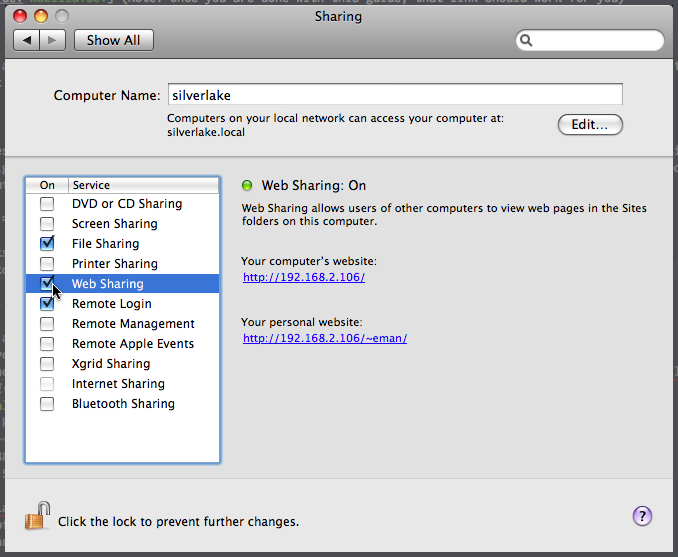This screenshot has width=678, height=557.
Task: Enable DVD or CD Sharing checkbox
Action: click(x=47, y=204)
